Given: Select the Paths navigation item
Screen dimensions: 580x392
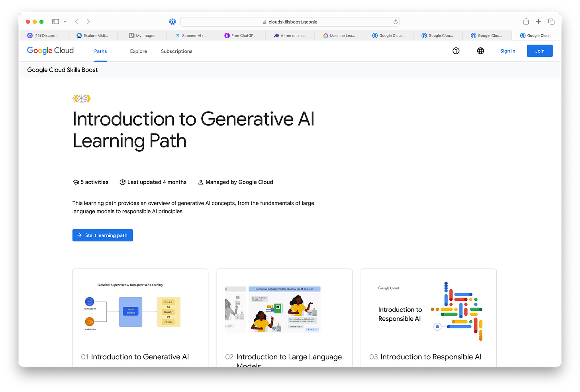Looking at the screenshot, I should click(100, 51).
